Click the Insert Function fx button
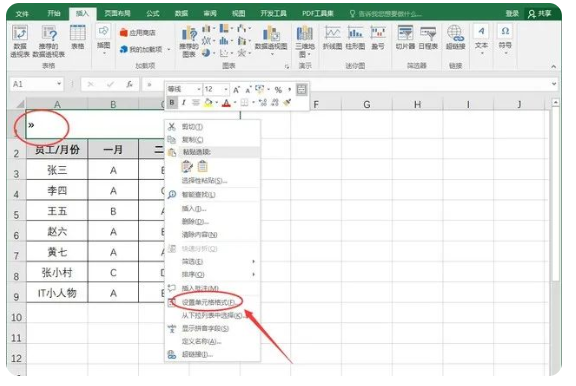Viewport: 576px width, 386px height. pyautogui.click(x=129, y=84)
